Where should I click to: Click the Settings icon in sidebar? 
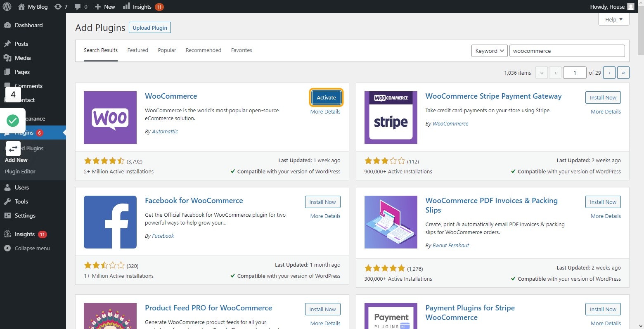pos(7,215)
